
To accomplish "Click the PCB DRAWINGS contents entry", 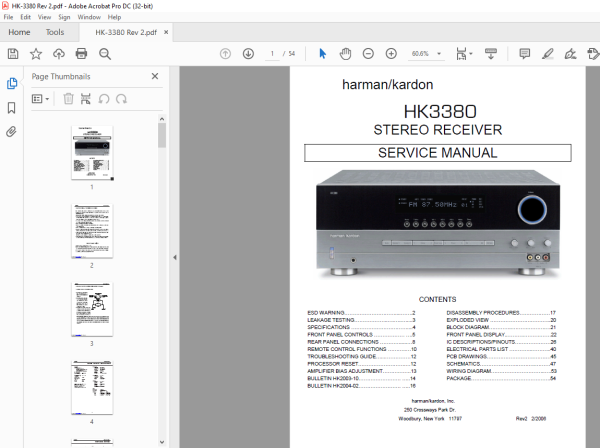I will click(x=501, y=356).
